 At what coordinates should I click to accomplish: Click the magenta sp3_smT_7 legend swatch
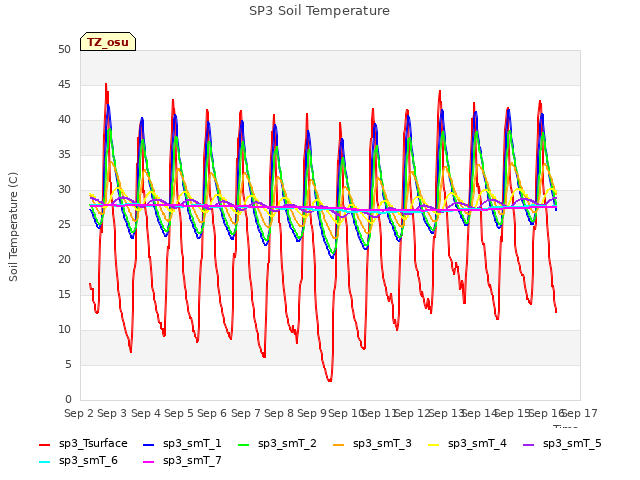coord(149,462)
